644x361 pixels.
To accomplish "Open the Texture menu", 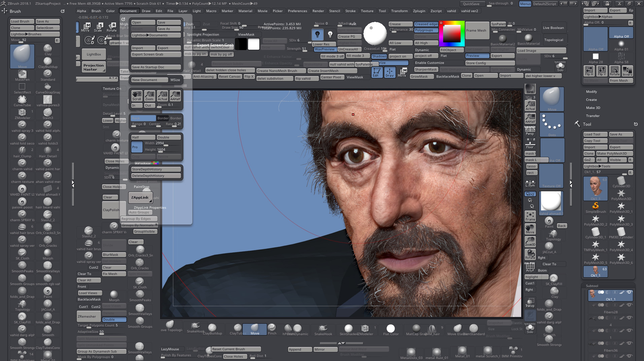I will pos(367,11).
